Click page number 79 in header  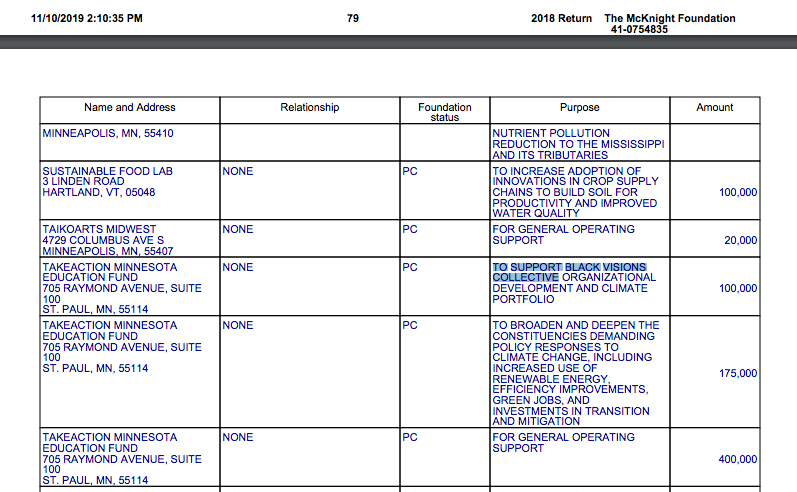(x=353, y=18)
